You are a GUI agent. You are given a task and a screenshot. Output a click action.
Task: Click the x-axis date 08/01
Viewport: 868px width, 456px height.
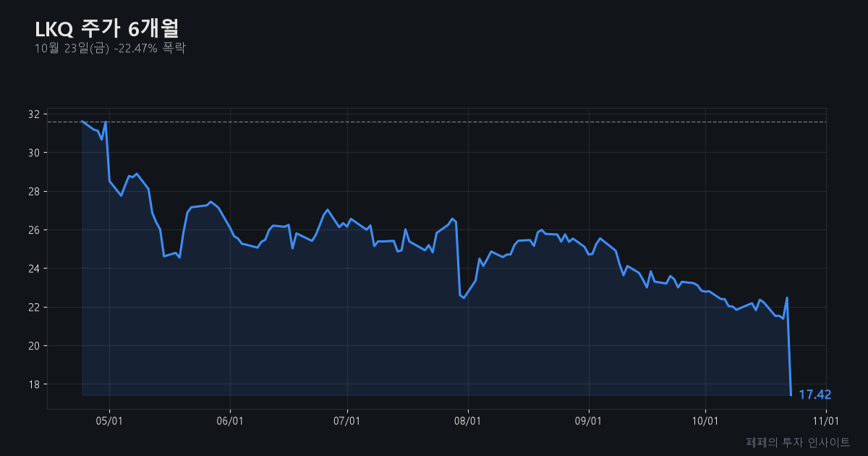pyautogui.click(x=468, y=421)
